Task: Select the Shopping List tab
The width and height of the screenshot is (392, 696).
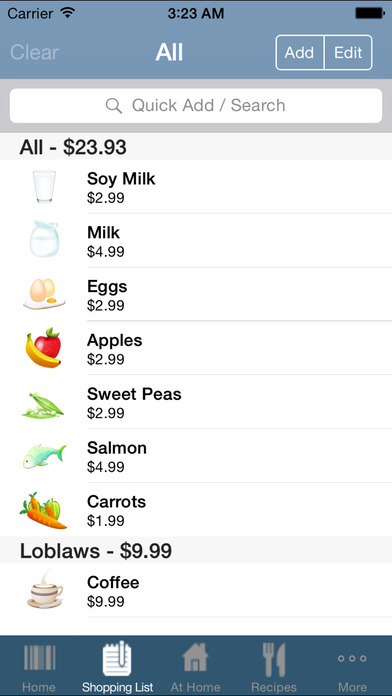Action: (x=117, y=666)
